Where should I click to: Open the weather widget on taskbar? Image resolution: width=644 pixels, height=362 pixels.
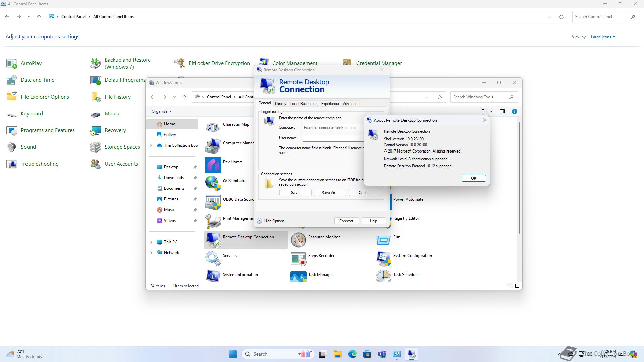[x=25, y=354]
